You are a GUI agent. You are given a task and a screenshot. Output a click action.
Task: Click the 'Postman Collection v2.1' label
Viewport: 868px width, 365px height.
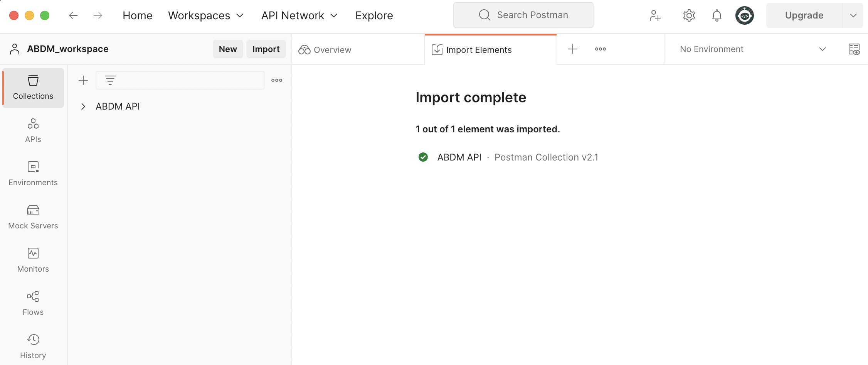pyautogui.click(x=546, y=157)
